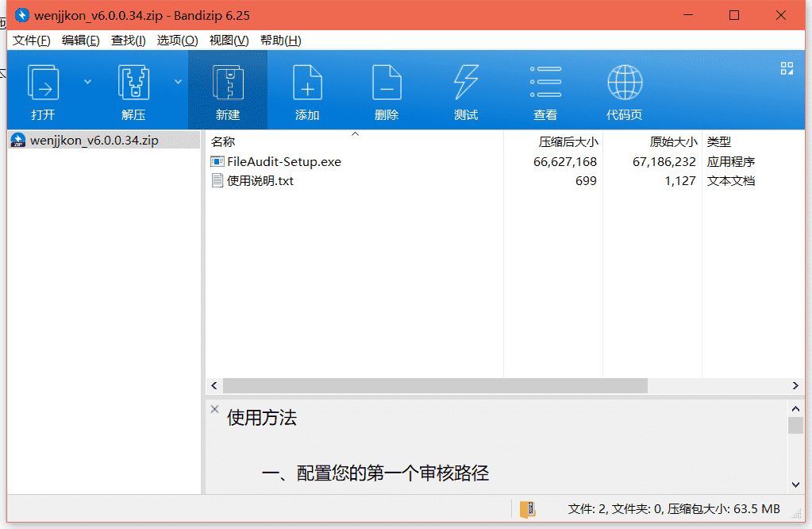Image resolution: width=812 pixels, height=529 pixels.
Task: Click the 应用程序 type cell
Action: point(731,162)
